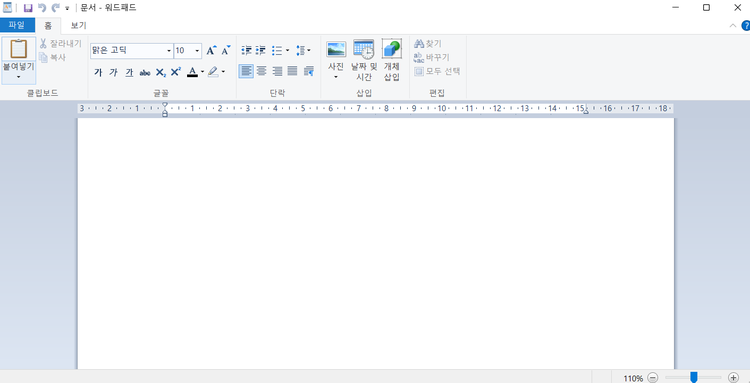Toggle strikethrough formatting (abc)

click(145, 73)
